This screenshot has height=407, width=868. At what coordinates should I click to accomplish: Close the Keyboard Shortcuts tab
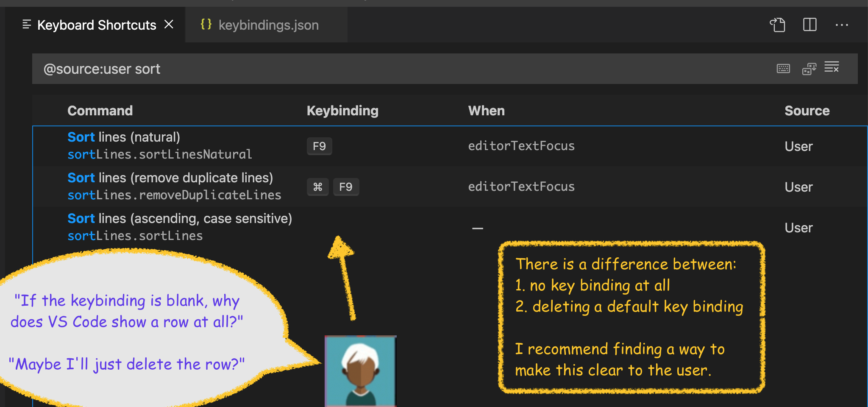coord(169,24)
